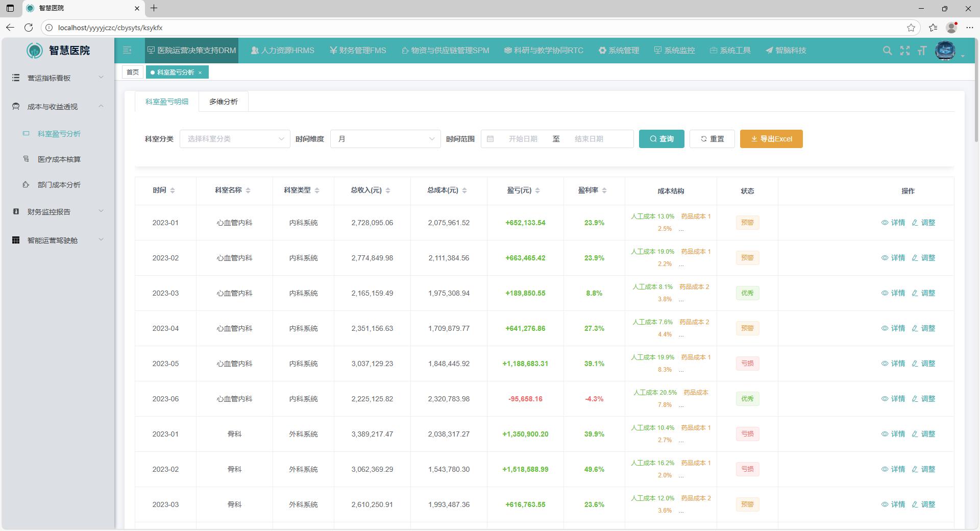
Task: Switch to the 多维分析 tab
Action: pos(223,102)
